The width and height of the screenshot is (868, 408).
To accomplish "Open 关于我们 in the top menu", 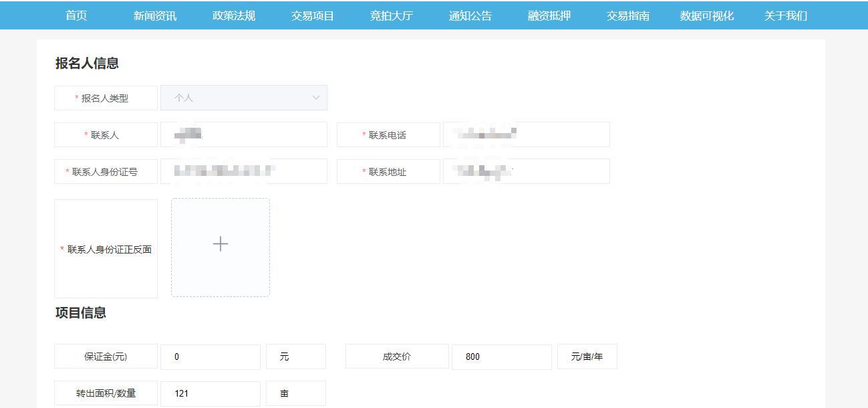I will [x=786, y=16].
